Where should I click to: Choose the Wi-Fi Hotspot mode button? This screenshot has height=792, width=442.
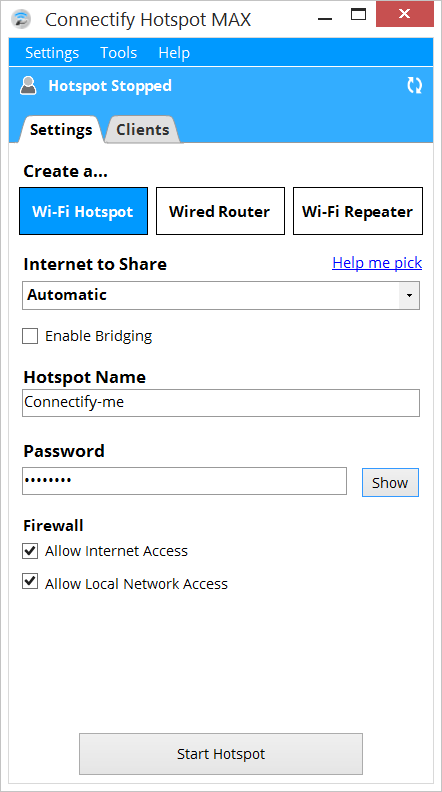(83, 211)
